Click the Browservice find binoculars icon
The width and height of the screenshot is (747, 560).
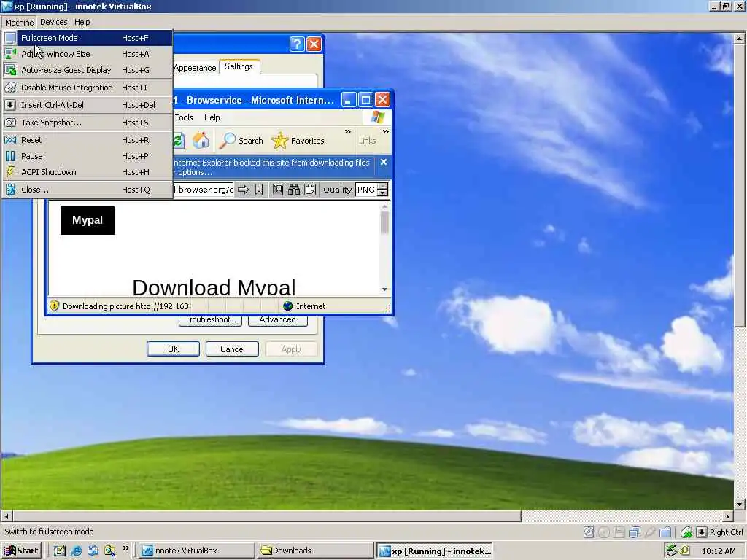point(294,190)
